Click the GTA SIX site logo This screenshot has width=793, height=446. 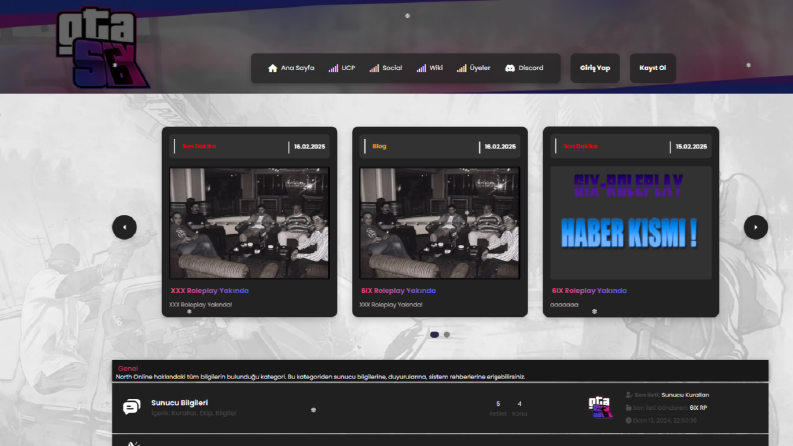(101, 48)
